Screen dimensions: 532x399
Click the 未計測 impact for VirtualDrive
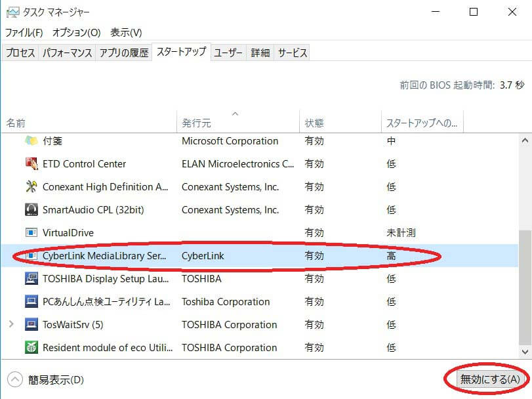click(x=401, y=233)
